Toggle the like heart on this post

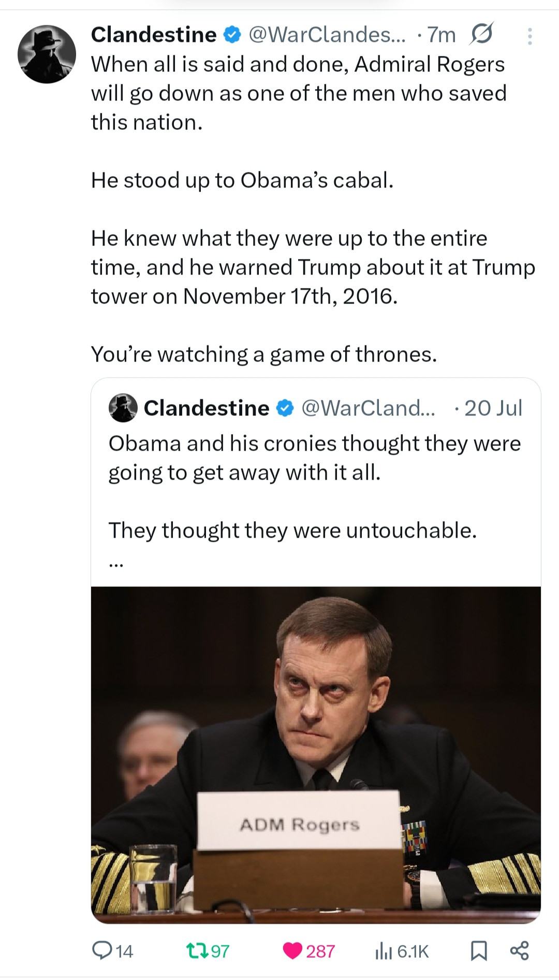(x=293, y=950)
